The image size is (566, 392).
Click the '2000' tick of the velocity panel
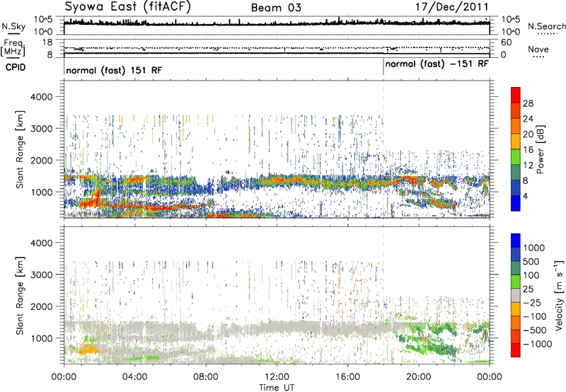click(x=41, y=306)
